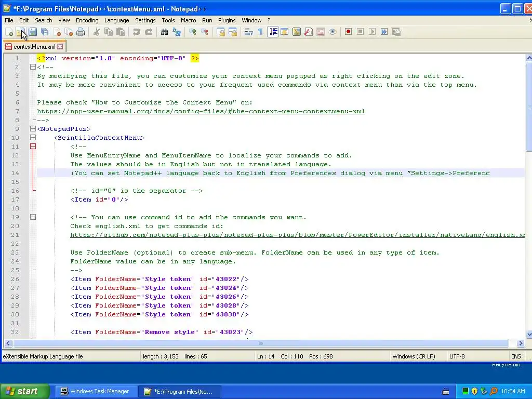
Task: Open the File menu
Action: [x=9, y=20]
